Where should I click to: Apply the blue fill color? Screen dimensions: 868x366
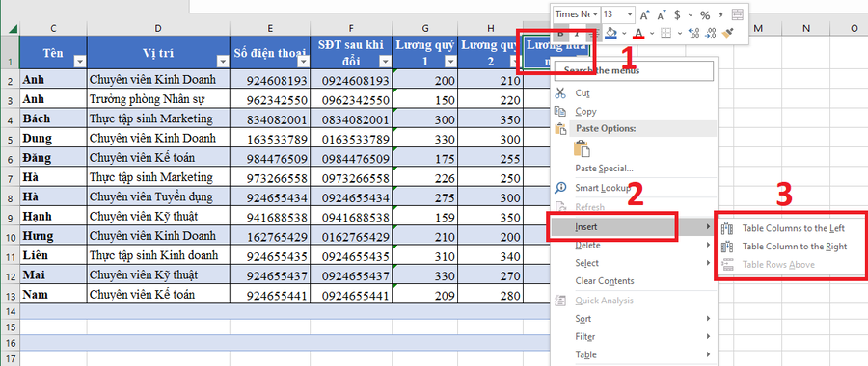(x=611, y=33)
